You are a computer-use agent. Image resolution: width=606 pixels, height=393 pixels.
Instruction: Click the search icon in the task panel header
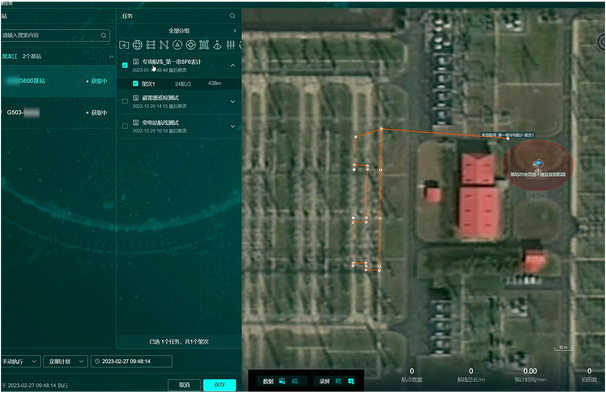(232, 16)
